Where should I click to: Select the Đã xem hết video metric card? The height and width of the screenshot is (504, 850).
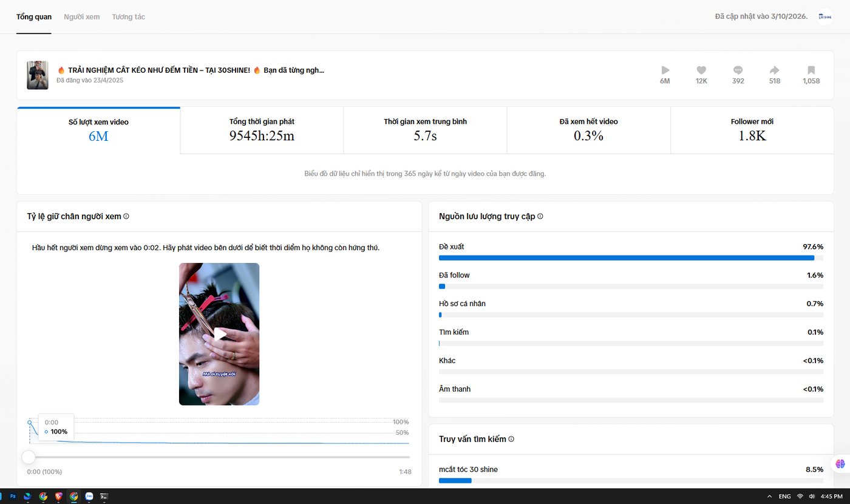[588, 131]
